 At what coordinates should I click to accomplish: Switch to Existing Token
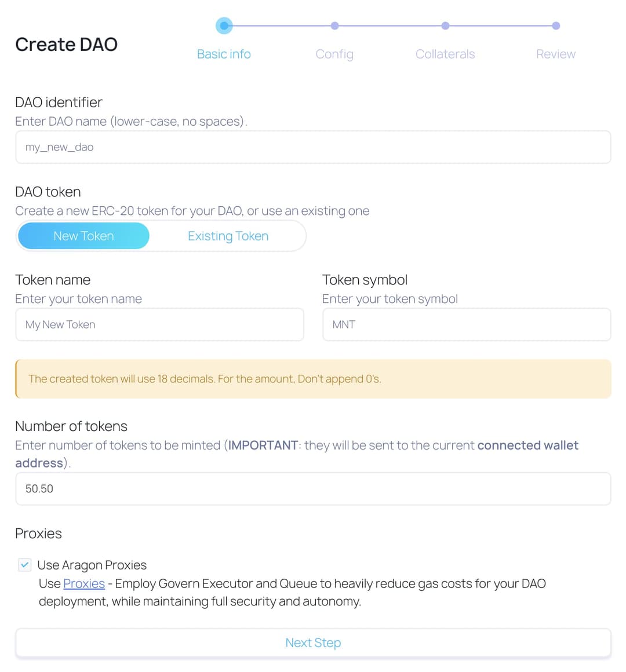coord(228,236)
